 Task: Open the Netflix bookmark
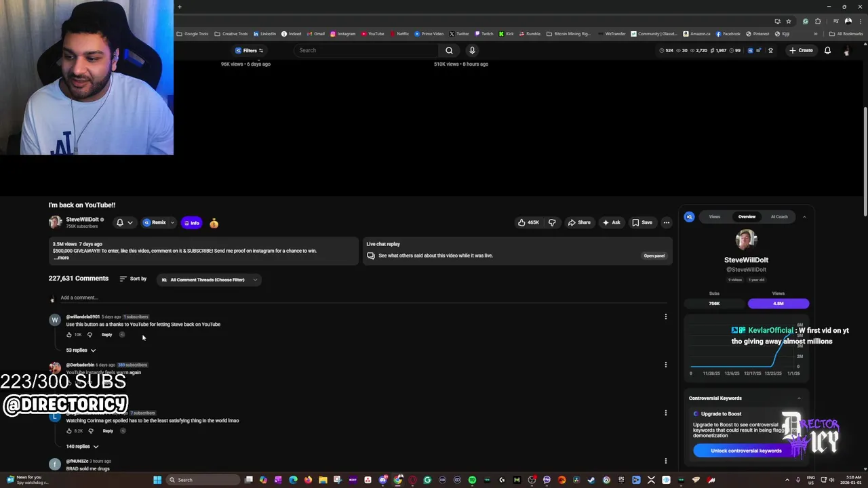click(x=399, y=34)
